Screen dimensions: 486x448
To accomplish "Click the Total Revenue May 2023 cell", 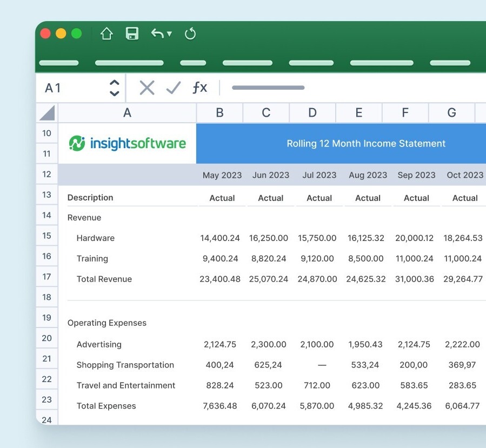I will click(x=219, y=279).
